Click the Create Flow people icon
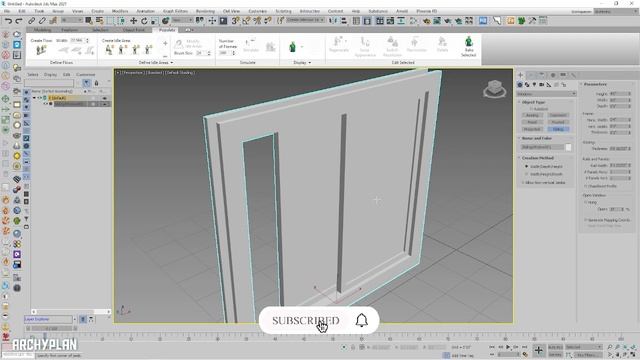Screen dimensions: 640x360 (x=41, y=51)
